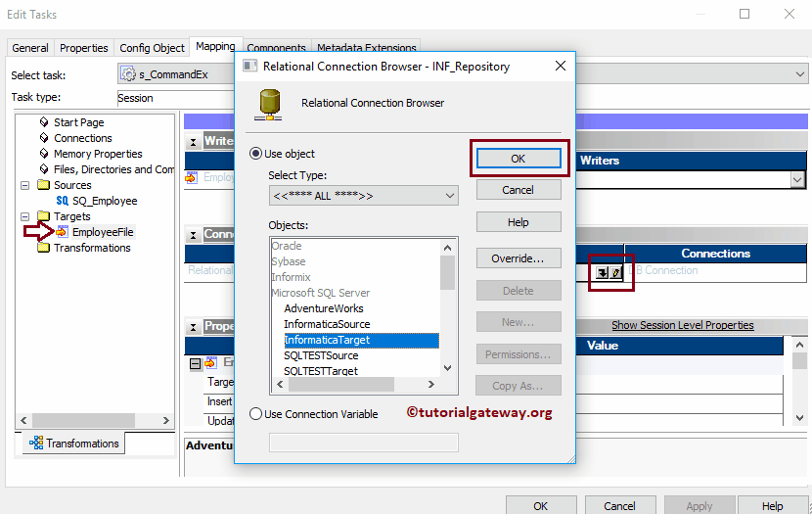Switch to the General tab
The image size is (812, 514).
click(30, 48)
